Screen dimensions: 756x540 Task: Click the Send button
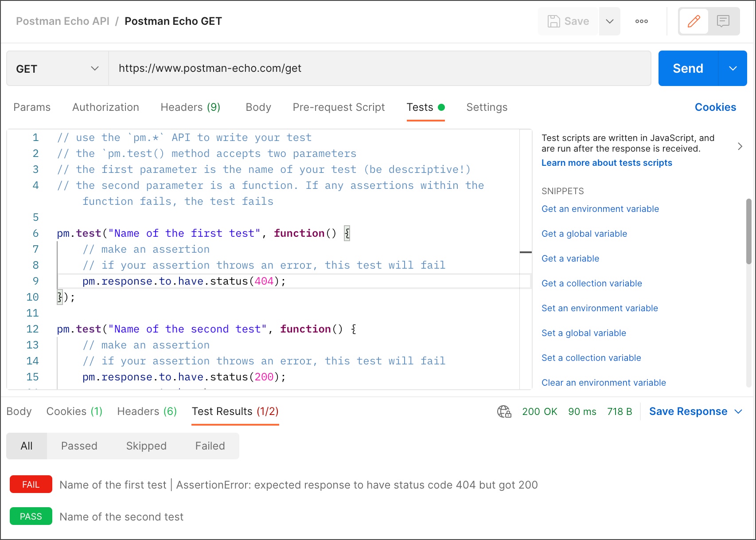[x=687, y=68]
